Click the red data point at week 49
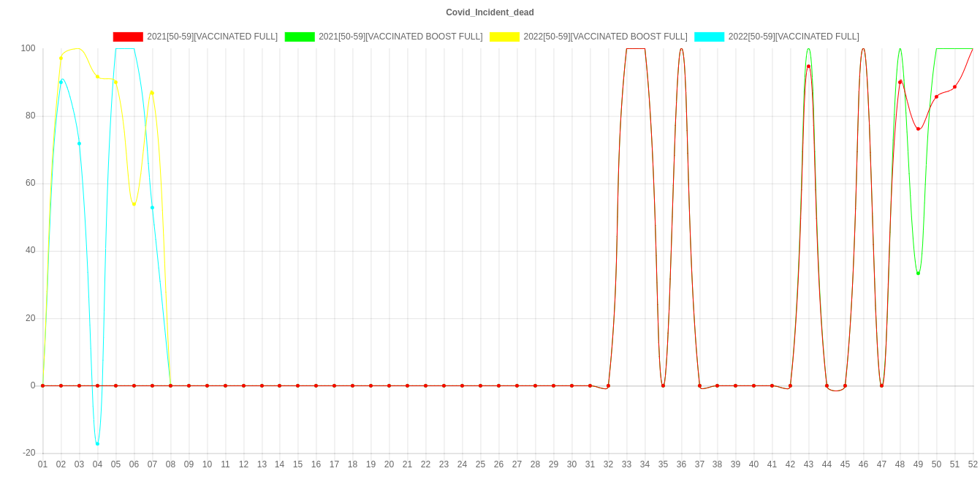The image size is (980, 490). (918, 129)
